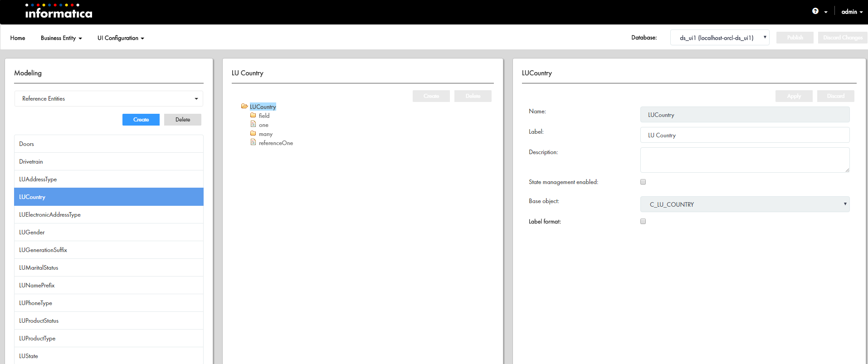
Task: Open the Database selection dropdown
Action: (x=720, y=38)
